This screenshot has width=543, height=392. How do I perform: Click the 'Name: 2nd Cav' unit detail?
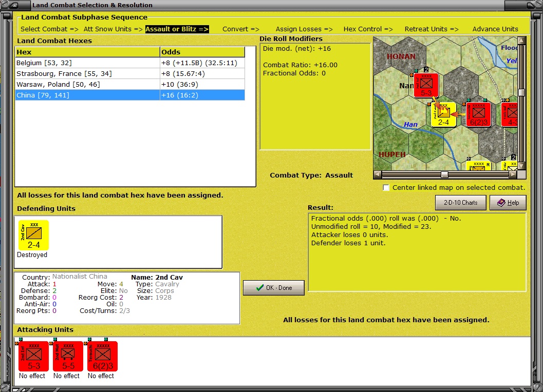pyautogui.click(x=157, y=277)
